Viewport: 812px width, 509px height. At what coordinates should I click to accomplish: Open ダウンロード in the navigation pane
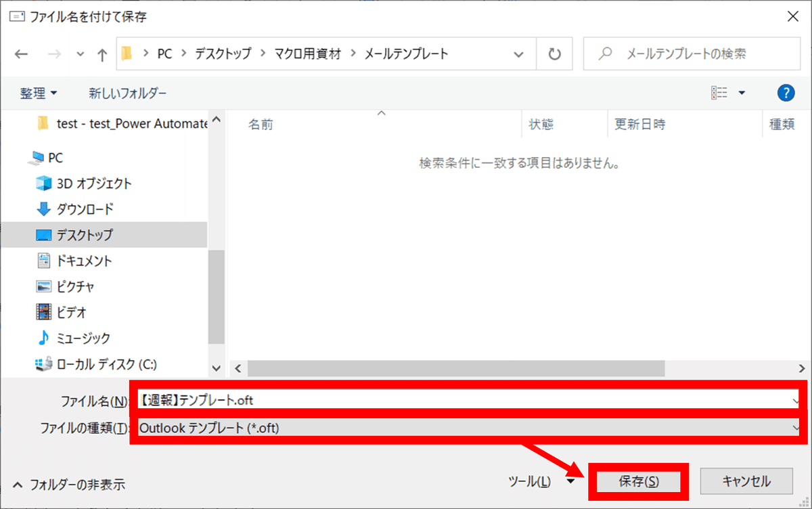[x=85, y=209]
